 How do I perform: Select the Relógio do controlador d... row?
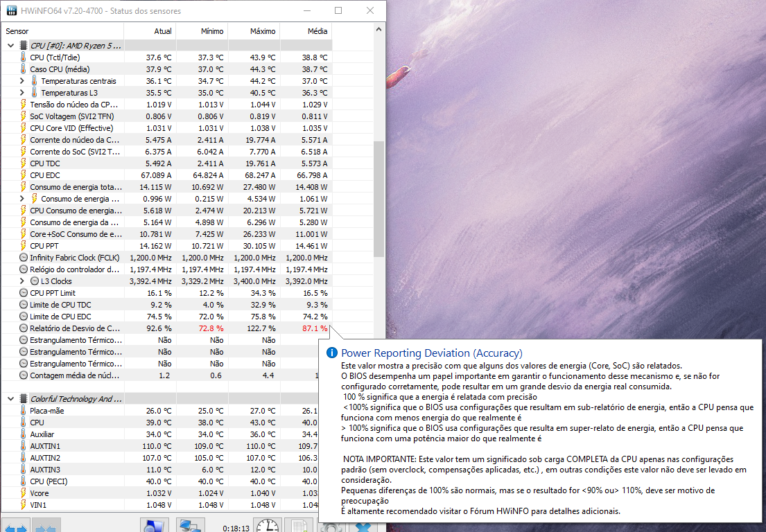point(166,269)
